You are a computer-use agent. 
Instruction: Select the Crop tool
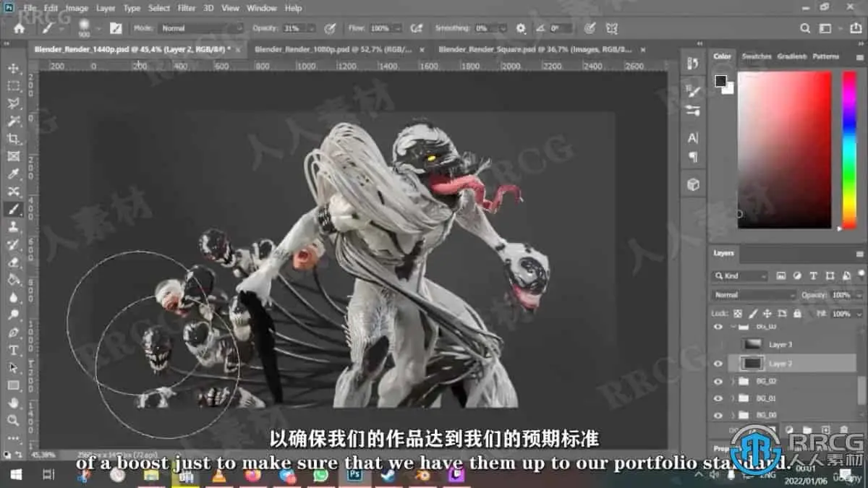tap(14, 139)
